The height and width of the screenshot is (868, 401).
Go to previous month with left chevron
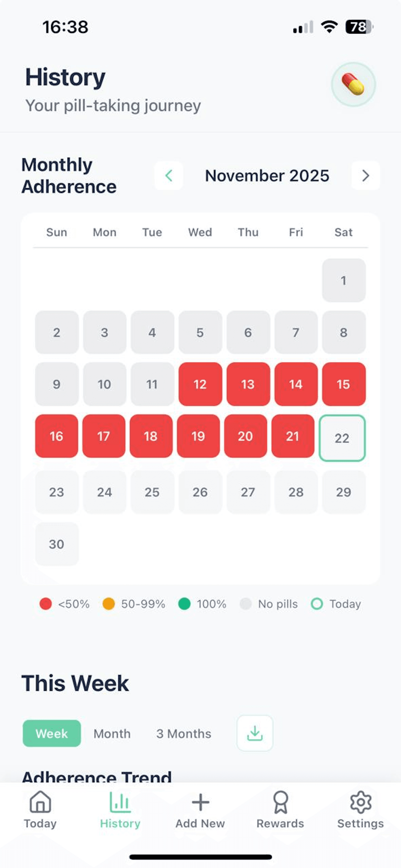(168, 176)
